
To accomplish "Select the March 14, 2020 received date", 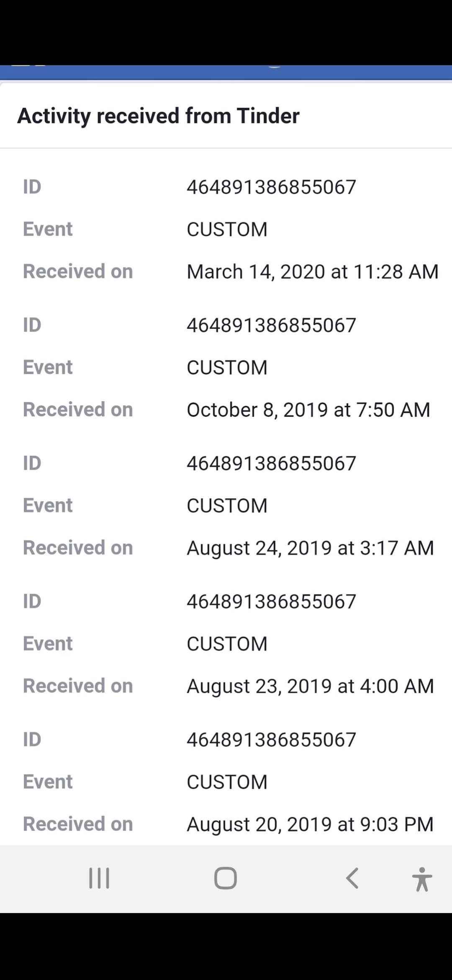I will click(312, 272).
